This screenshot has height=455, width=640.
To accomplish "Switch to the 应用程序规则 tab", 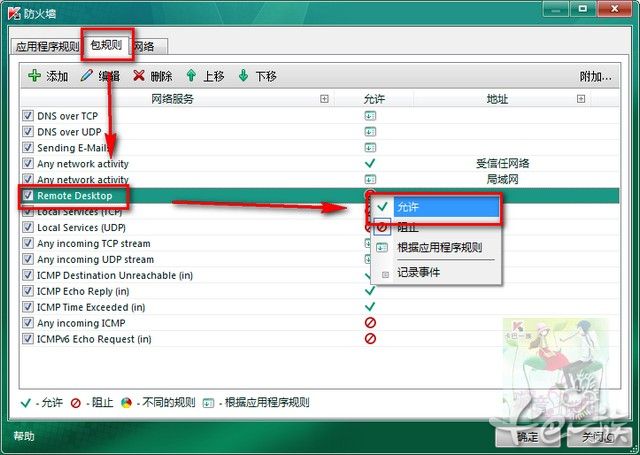I will [47, 46].
